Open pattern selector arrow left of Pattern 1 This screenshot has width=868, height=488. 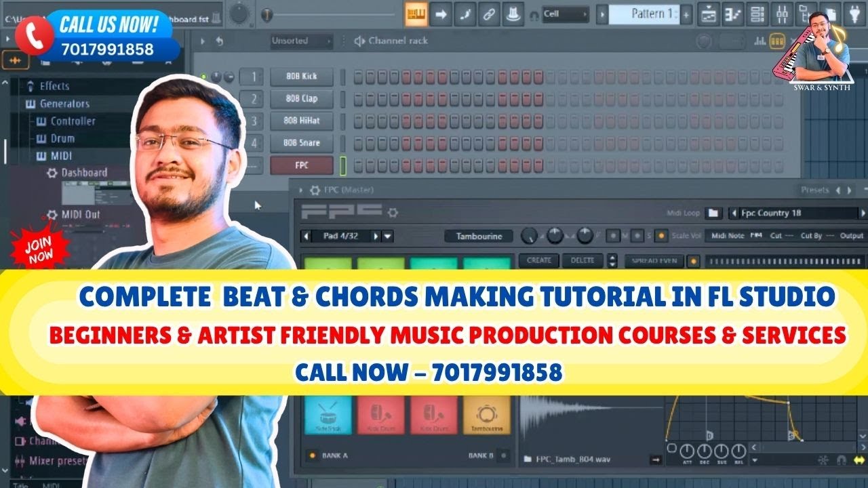click(601, 14)
